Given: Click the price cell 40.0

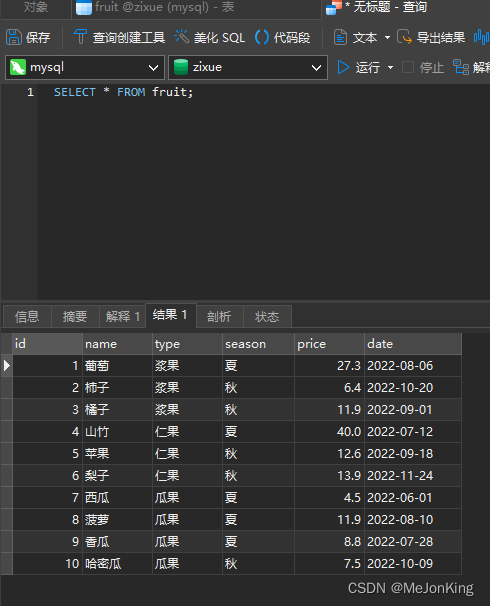Looking at the screenshot, I should coord(329,432).
